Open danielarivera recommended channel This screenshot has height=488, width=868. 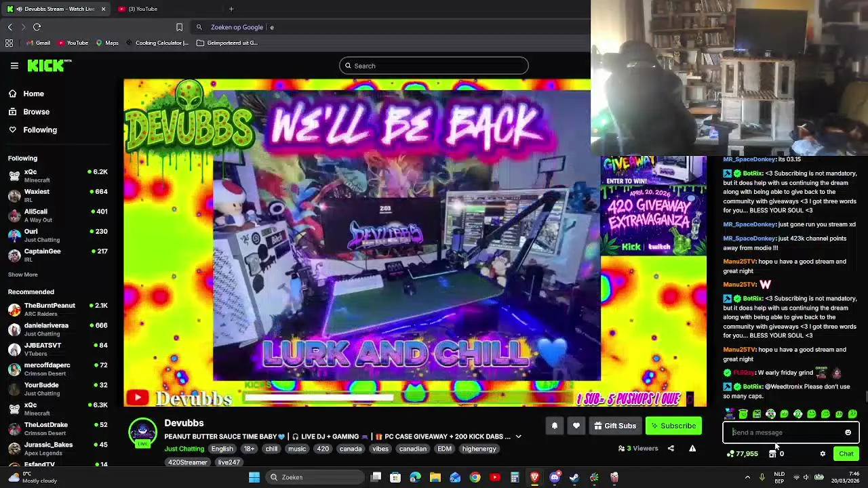tap(58, 329)
